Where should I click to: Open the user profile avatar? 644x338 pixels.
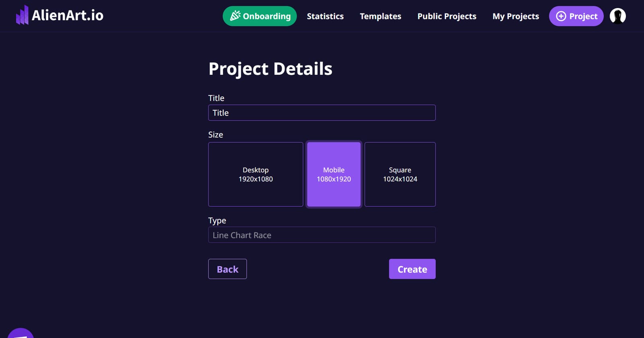pos(617,16)
